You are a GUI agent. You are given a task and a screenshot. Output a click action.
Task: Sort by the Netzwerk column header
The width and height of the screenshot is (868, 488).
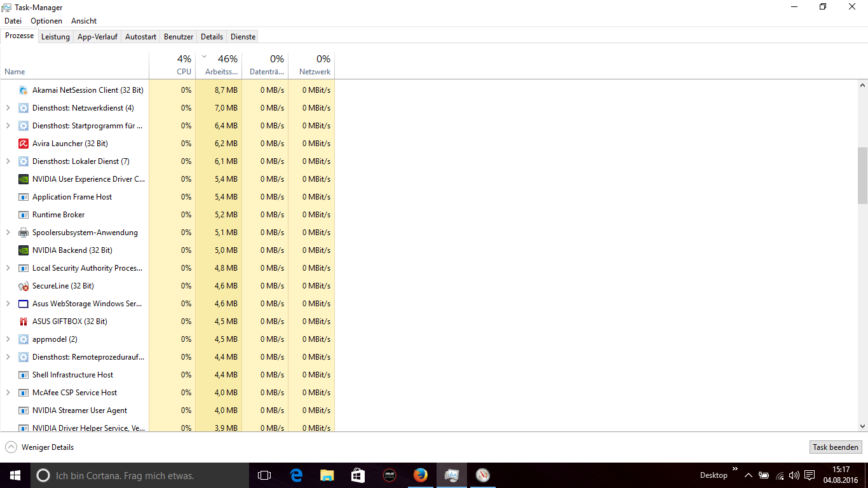[311, 66]
